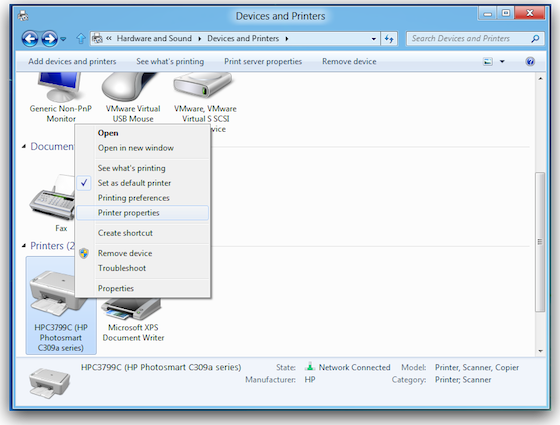Click the Hardware and Sound breadcrumb
560x425 pixels.
154,38
